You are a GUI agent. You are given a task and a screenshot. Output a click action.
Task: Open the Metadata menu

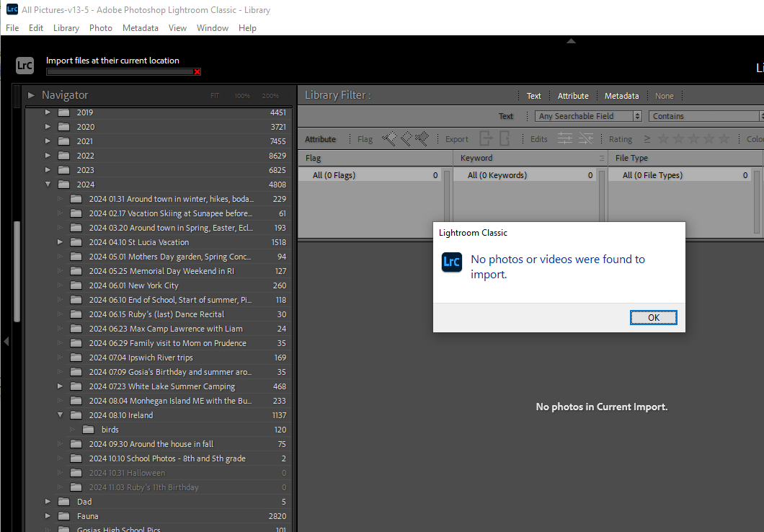pos(140,27)
